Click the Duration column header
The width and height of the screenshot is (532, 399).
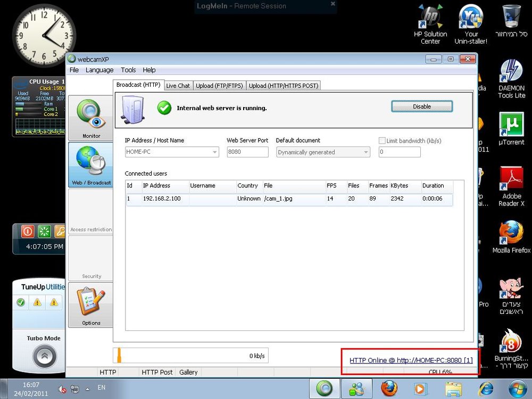pyautogui.click(x=437, y=186)
